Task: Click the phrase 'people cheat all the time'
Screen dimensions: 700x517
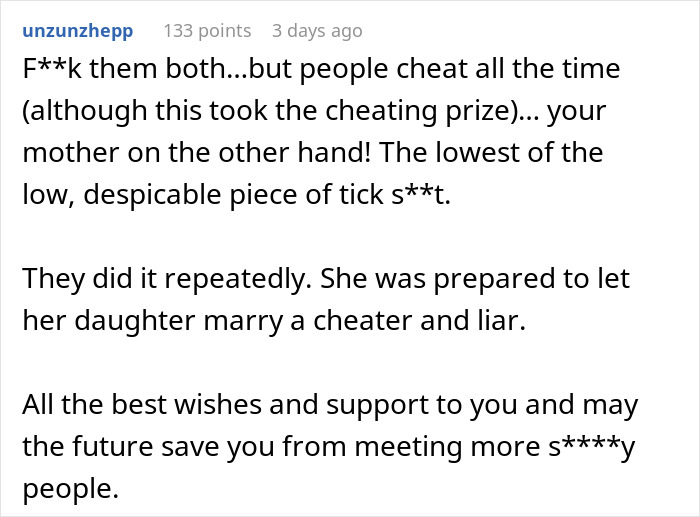Action: point(460,69)
